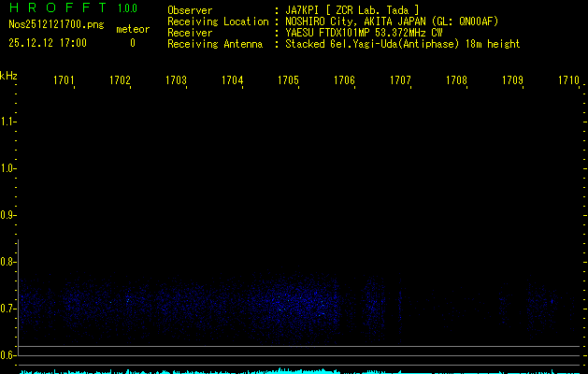Select the 1.0.0 version number
The height and width of the screenshot is (374, 588).
pos(127,8)
